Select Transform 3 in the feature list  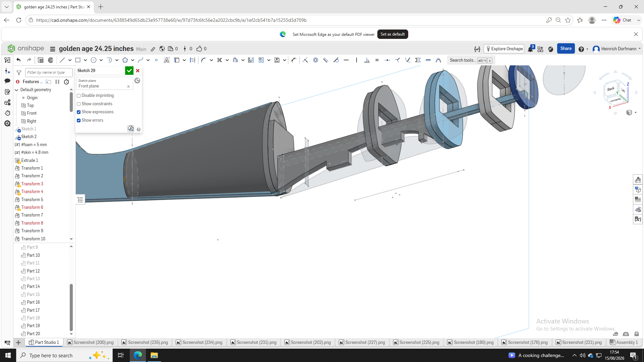tap(32, 184)
